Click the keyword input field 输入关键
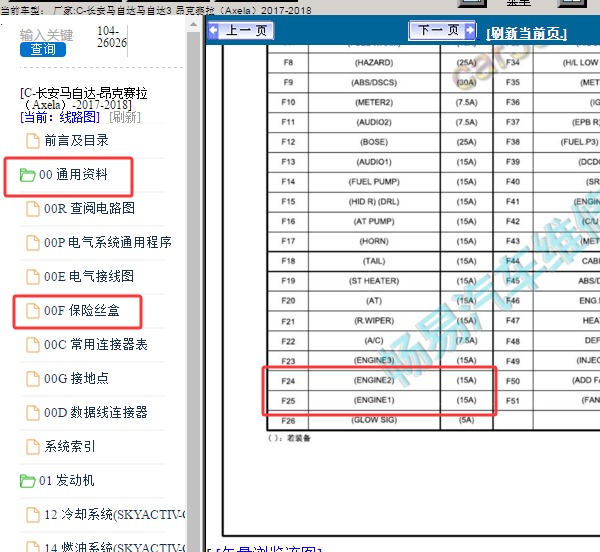 (x=46, y=35)
